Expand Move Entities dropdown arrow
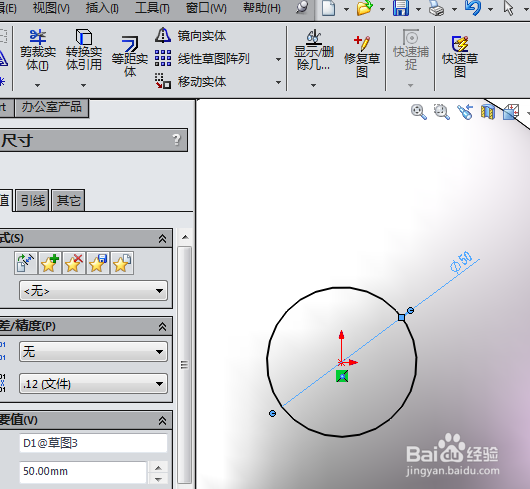 278,82
